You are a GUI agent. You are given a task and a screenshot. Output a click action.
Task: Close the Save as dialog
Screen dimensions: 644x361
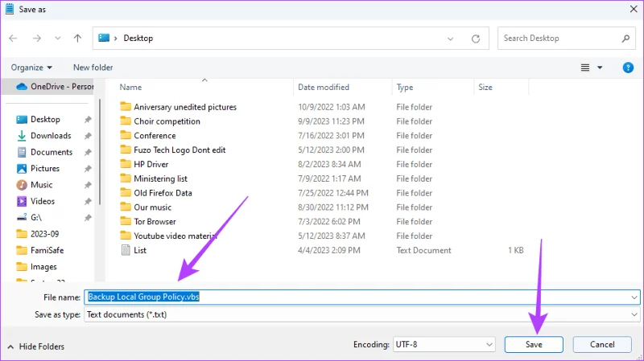coord(634,9)
